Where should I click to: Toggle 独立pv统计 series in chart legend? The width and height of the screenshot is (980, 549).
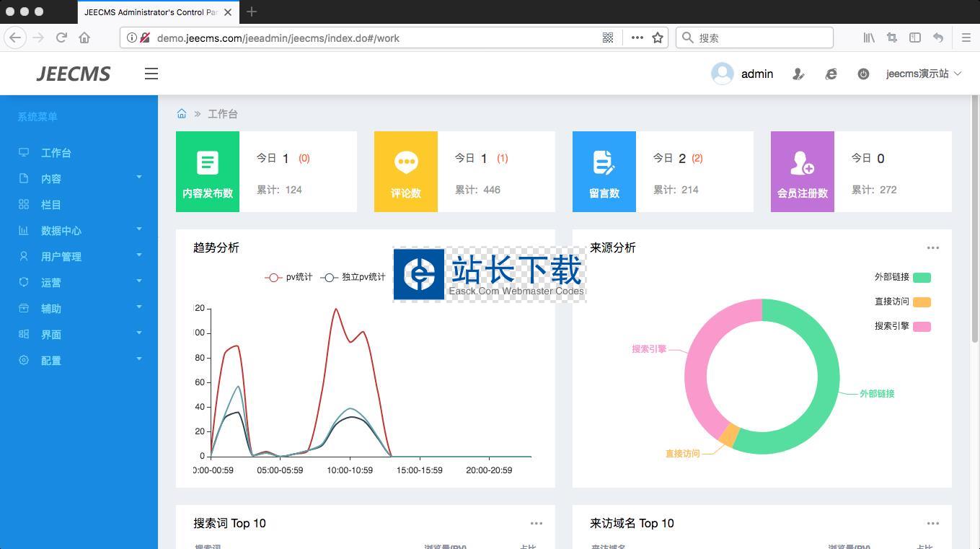pyautogui.click(x=355, y=277)
